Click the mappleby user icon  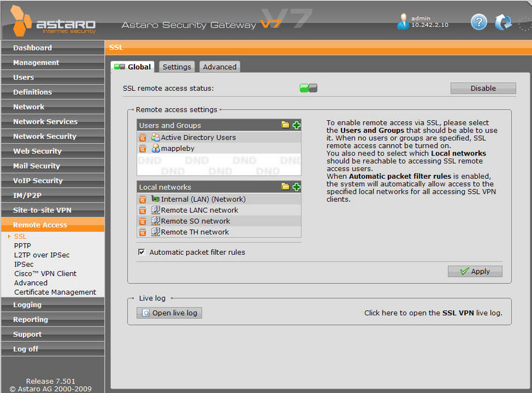click(155, 148)
